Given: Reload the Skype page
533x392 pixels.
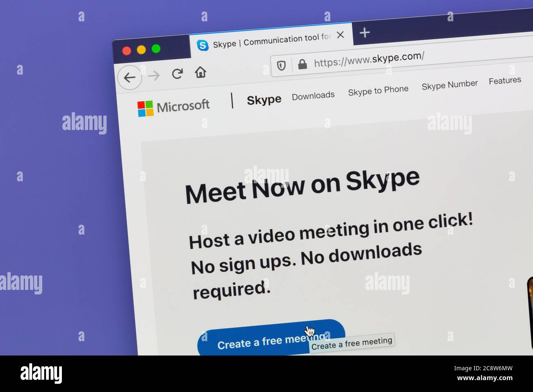Looking at the screenshot, I should pos(177,74).
